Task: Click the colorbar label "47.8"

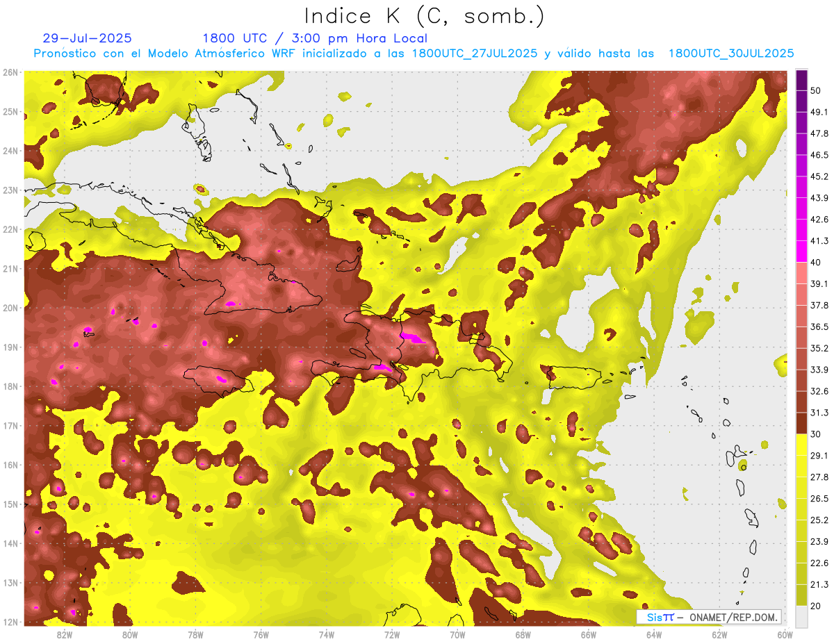Action: point(819,133)
